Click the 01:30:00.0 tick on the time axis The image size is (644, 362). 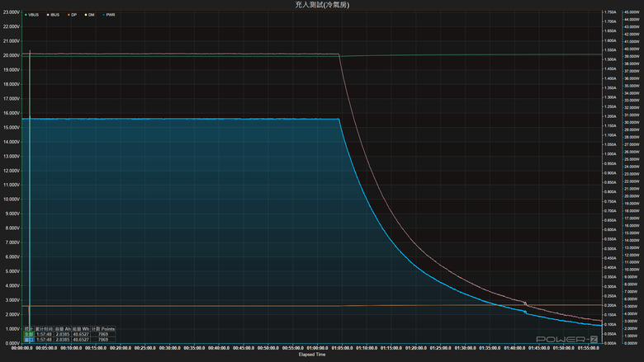point(465,348)
